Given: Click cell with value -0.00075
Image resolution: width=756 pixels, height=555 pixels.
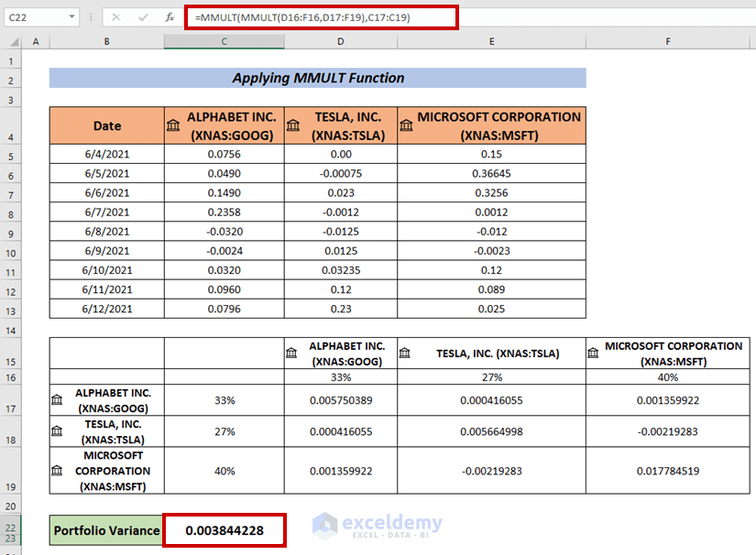Looking at the screenshot, I should click(341, 173).
